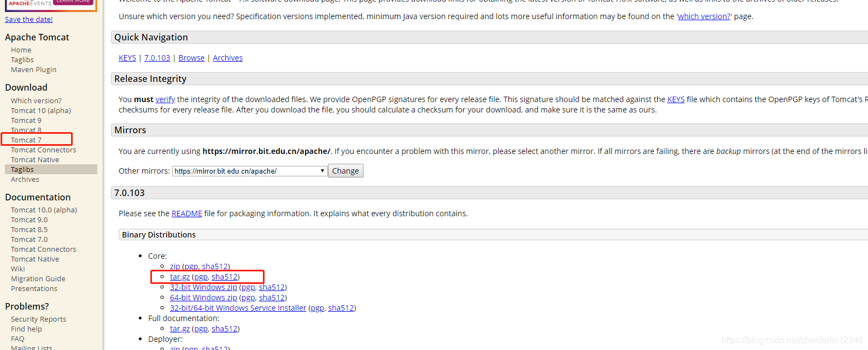Open highlighted Taglibs download link
The height and width of the screenshot is (350, 868).
(22, 169)
